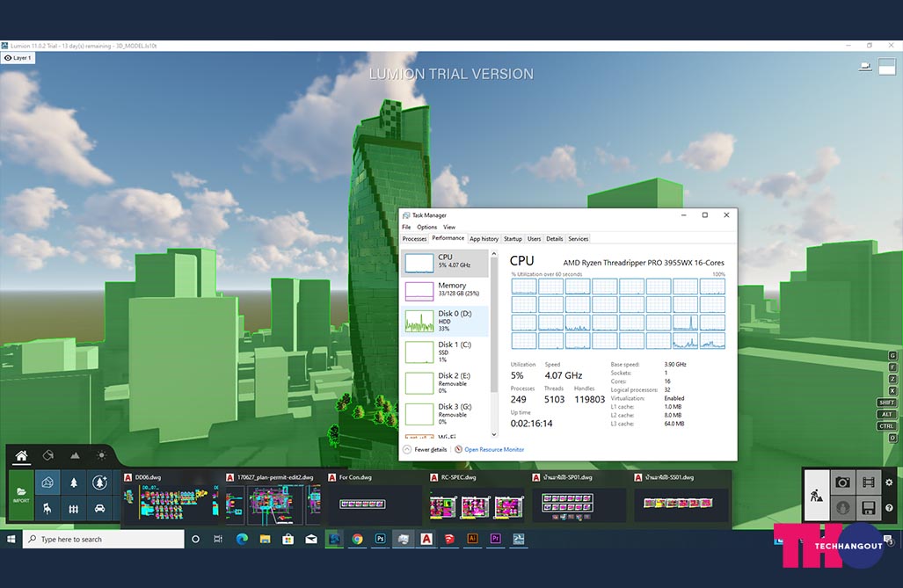Switch to the Users tab in Task Manager
The height and width of the screenshot is (588, 903).
coord(534,238)
